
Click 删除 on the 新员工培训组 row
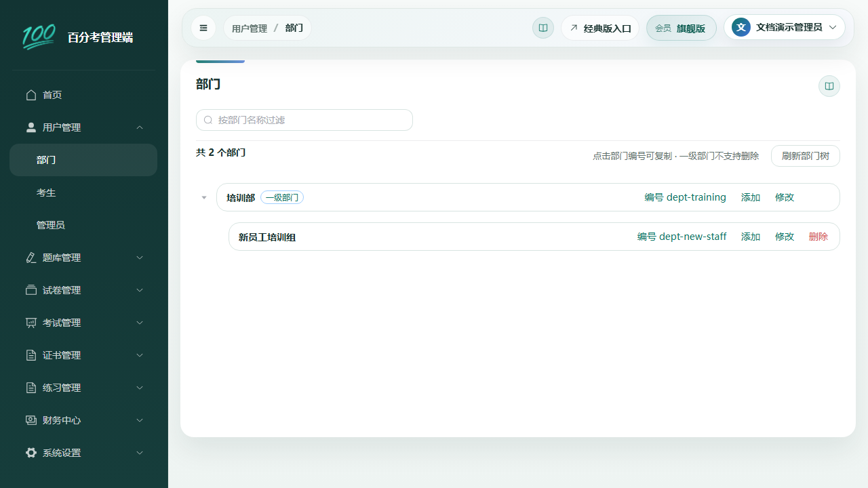coord(818,237)
